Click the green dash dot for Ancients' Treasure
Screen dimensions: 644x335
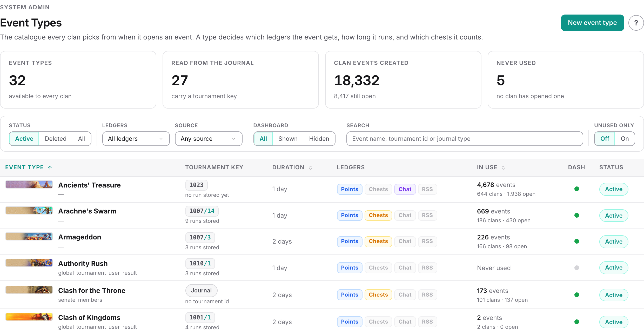[577, 189]
